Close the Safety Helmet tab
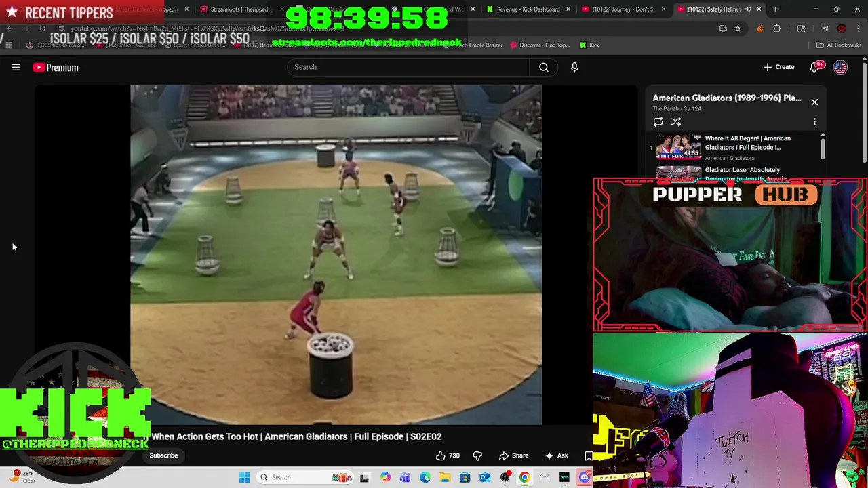Screen dimensions: 868x488 click(x=759, y=9)
